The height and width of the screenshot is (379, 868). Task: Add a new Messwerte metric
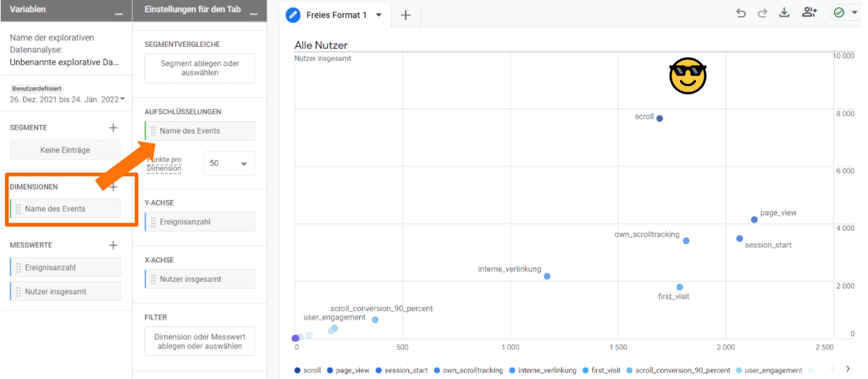tap(113, 245)
